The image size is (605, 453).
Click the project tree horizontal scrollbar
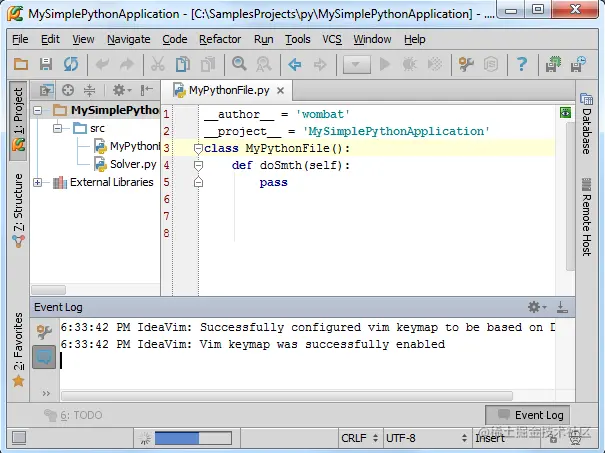tap(49, 289)
